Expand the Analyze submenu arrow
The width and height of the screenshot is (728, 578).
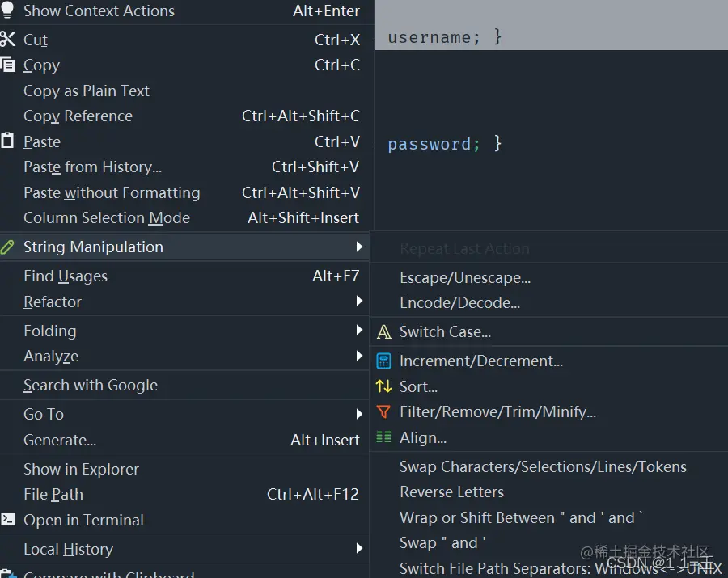pos(359,356)
